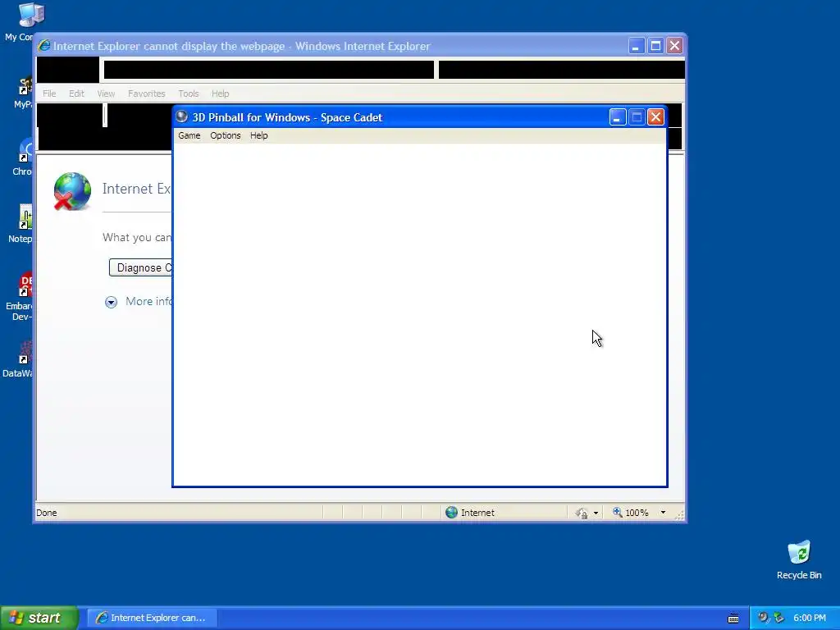840x630 pixels.
Task: Open the Windows start menu
Action: 39,618
